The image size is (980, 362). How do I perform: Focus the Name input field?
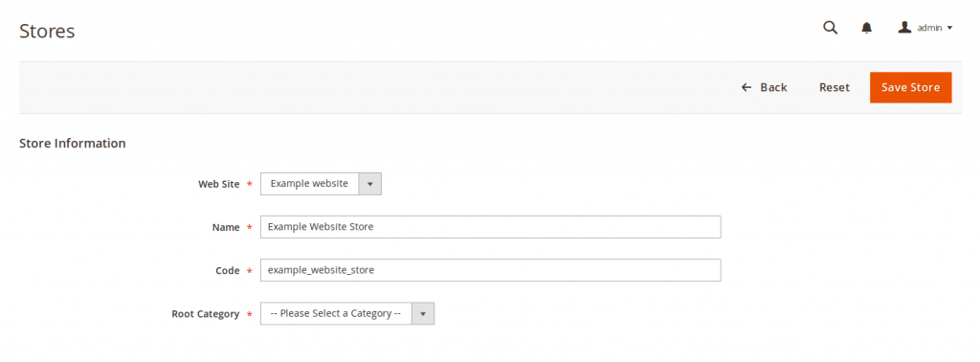point(491,227)
